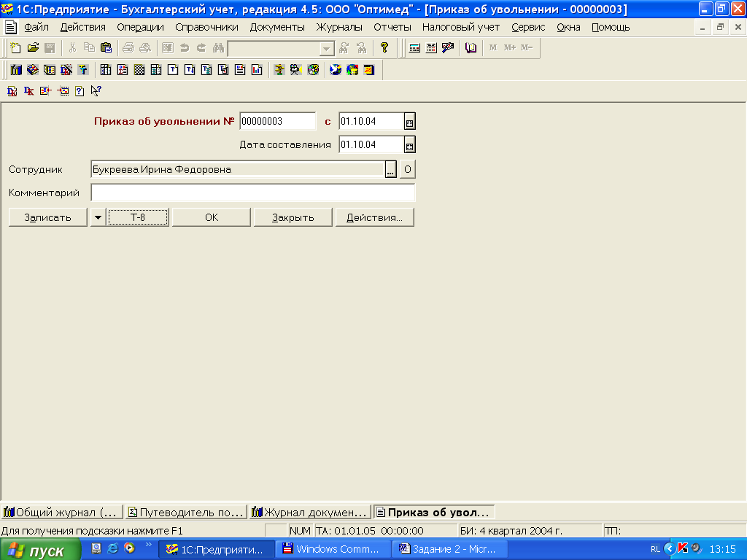Click the Записать button

coord(47,217)
